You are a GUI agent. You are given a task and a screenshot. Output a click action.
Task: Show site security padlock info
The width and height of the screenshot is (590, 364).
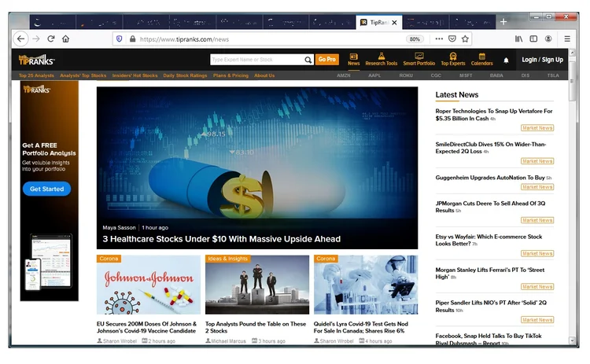[x=132, y=39]
